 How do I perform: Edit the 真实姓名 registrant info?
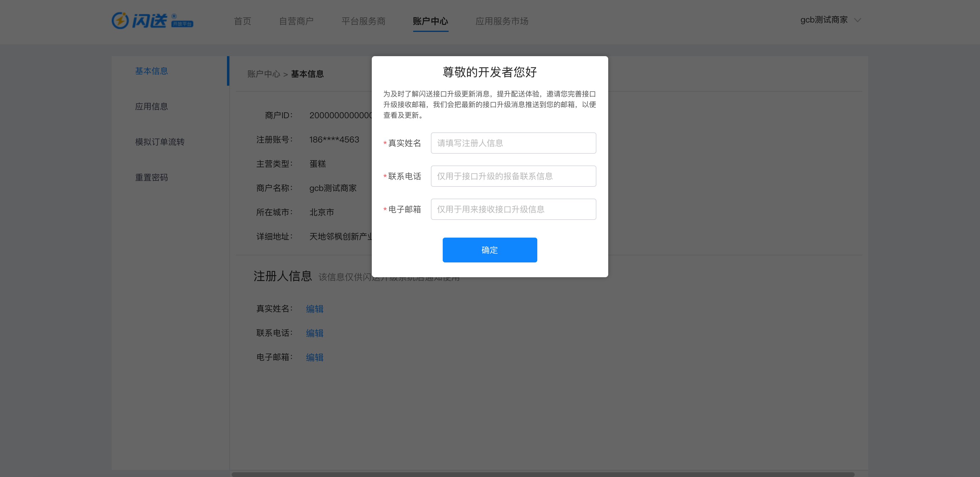coord(315,309)
